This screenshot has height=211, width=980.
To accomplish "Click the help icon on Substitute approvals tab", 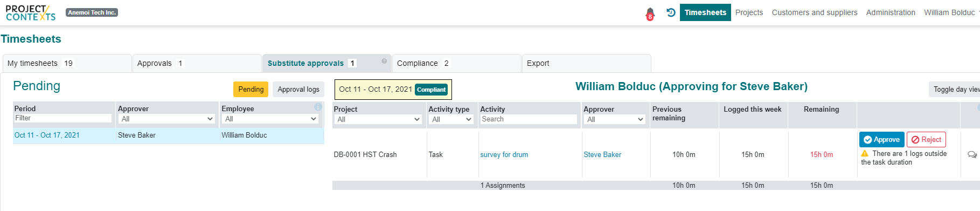I will click(x=384, y=61).
